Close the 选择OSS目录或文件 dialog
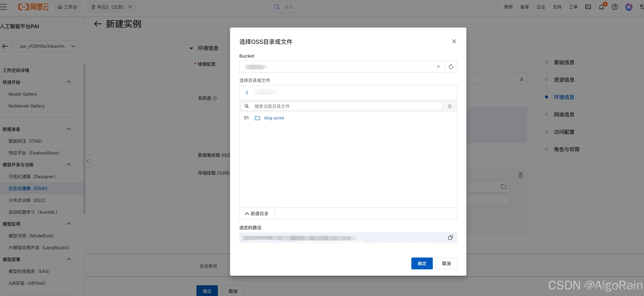 (x=454, y=41)
